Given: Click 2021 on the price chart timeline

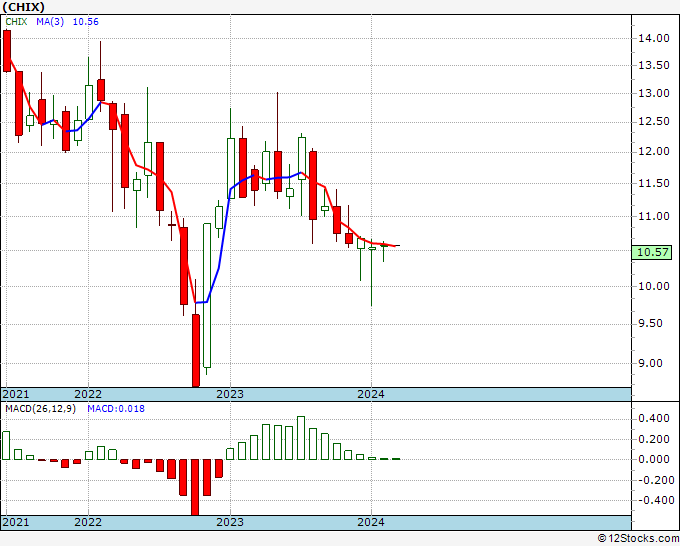Looking at the screenshot, I should [16, 394].
